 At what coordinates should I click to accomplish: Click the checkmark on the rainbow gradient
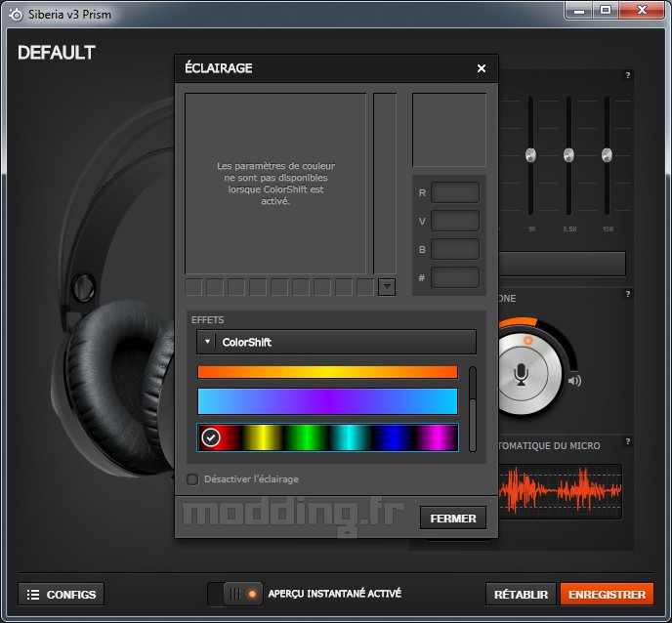click(x=210, y=437)
